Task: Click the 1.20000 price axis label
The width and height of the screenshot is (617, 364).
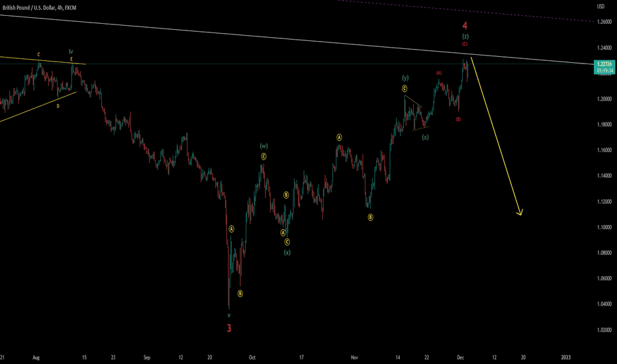Action: click(x=604, y=99)
